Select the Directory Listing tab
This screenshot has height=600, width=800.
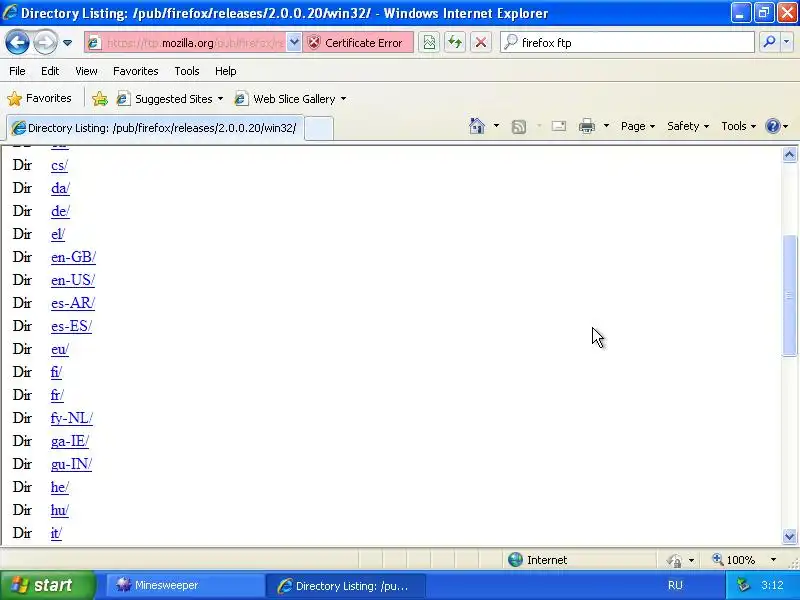tap(155, 128)
